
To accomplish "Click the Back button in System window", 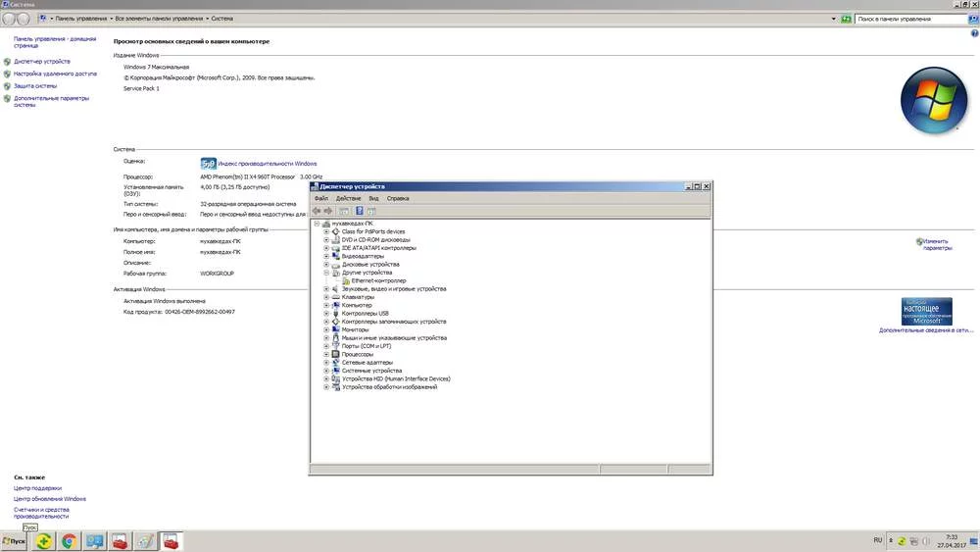I will point(9,19).
